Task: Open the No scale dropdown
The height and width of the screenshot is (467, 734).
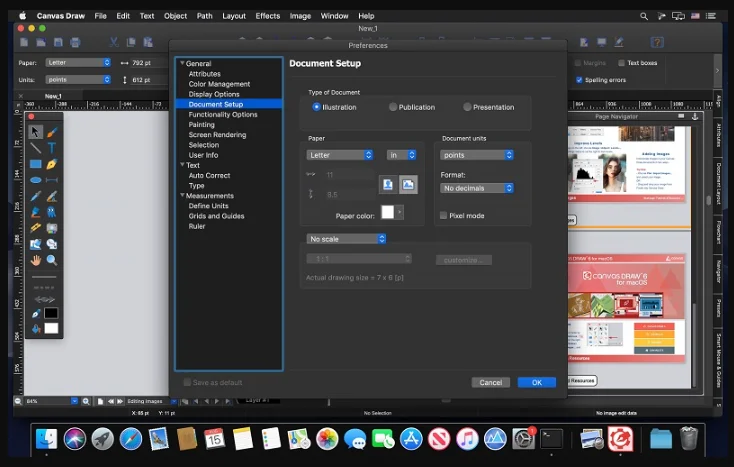Action: click(x=346, y=239)
